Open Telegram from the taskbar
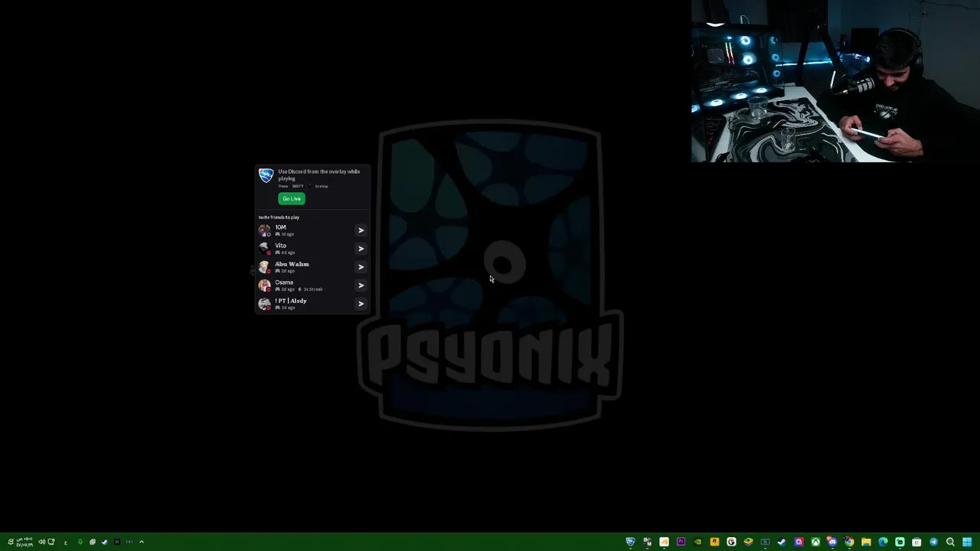The height and width of the screenshot is (551, 980). (933, 542)
